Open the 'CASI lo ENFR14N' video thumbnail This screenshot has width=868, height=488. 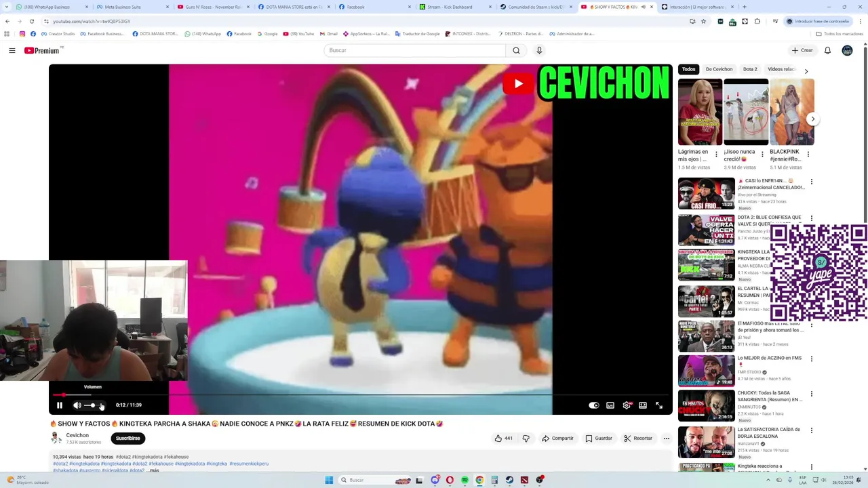click(707, 193)
